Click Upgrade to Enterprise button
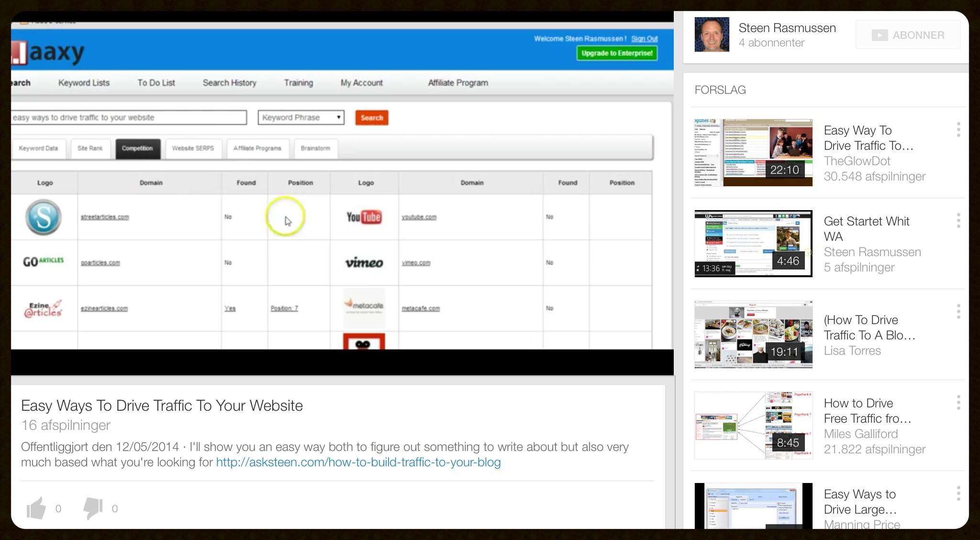The height and width of the screenshot is (540, 980). (617, 53)
